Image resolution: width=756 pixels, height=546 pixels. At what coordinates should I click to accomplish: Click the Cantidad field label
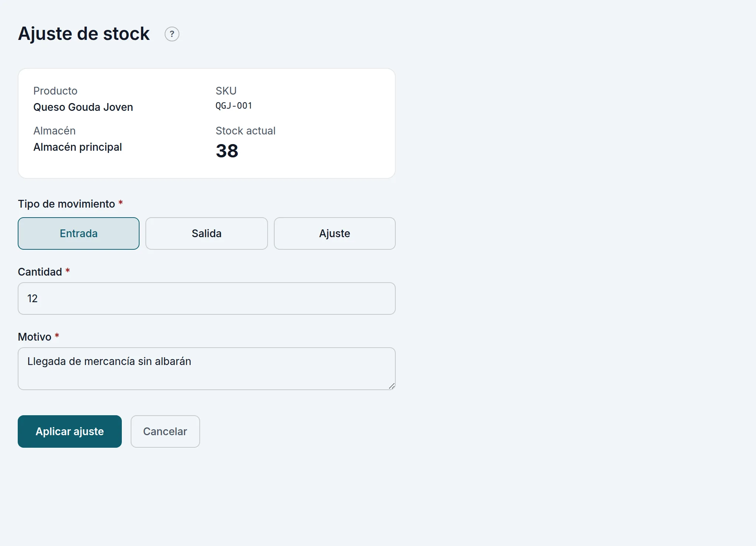click(40, 272)
